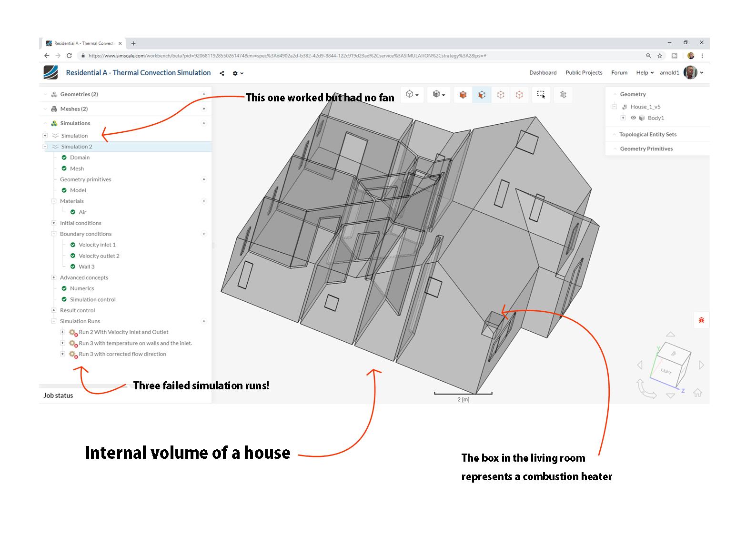Screen dimensions: 756x534
Task: Open the Forum link
Action: (x=619, y=73)
